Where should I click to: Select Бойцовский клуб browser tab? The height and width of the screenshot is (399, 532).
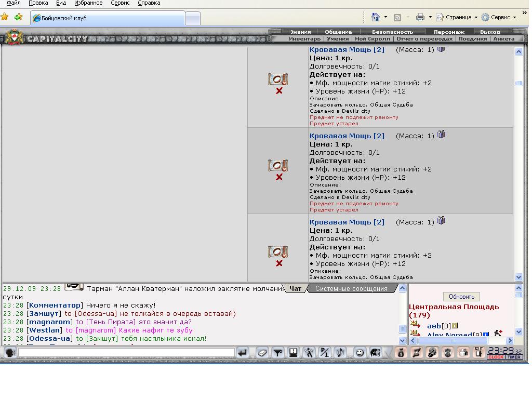point(108,18)
